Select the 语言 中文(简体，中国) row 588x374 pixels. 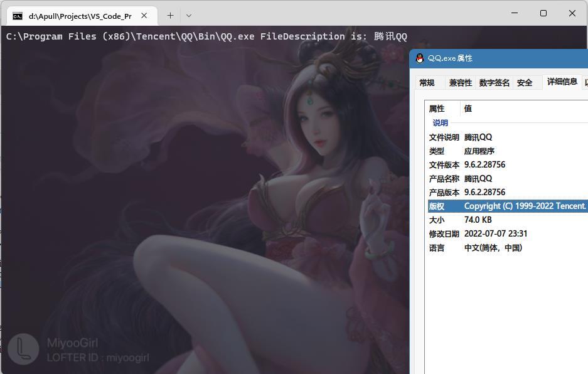[508, 248]
